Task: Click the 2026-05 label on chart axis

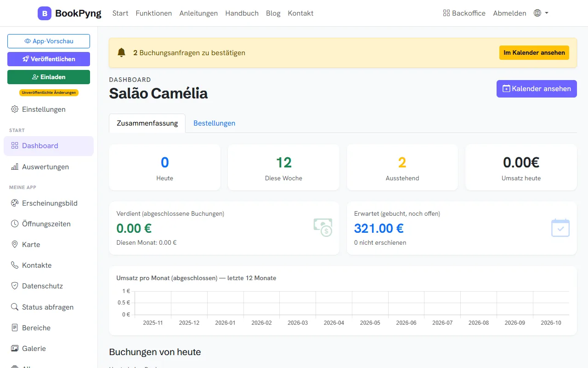Action: (x=370, y=323)
